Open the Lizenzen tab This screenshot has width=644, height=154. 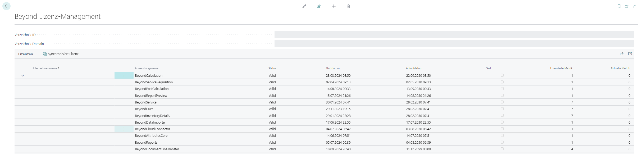26,54
